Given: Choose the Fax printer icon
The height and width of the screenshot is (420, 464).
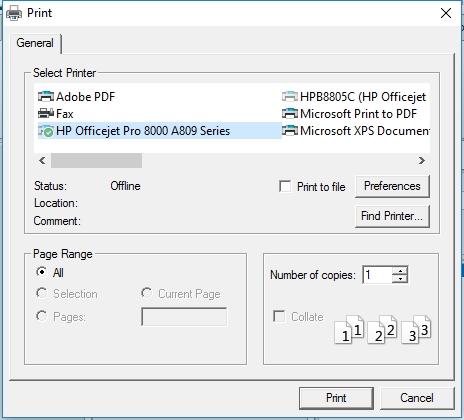Looking at the screenshot, I should click(46, 114).
